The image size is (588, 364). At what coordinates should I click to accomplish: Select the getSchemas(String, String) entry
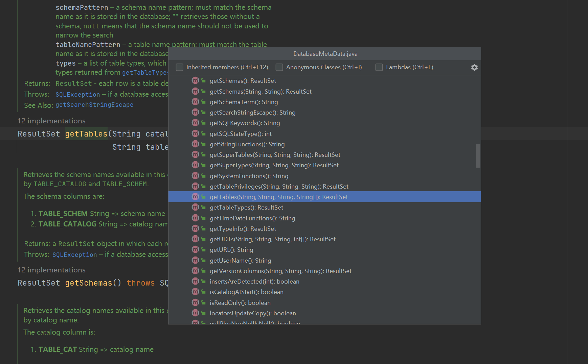coord(261,91)
